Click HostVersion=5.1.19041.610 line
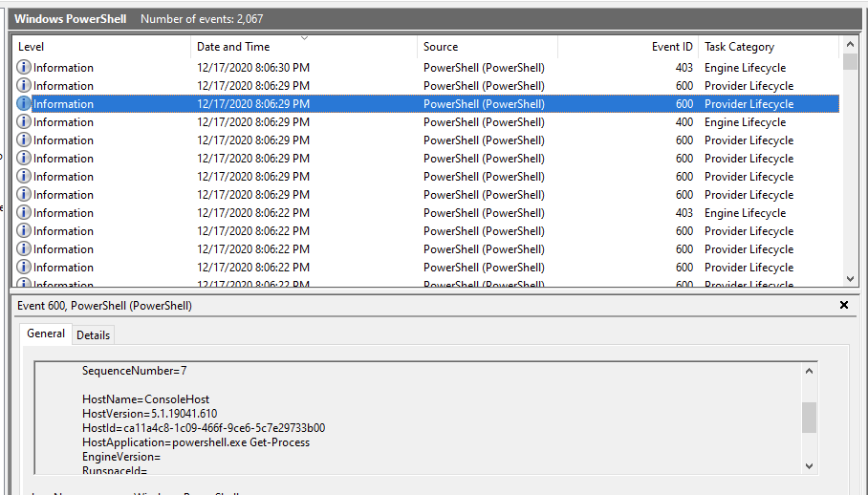This screenshot has height=495, width=868. point(149,414)
